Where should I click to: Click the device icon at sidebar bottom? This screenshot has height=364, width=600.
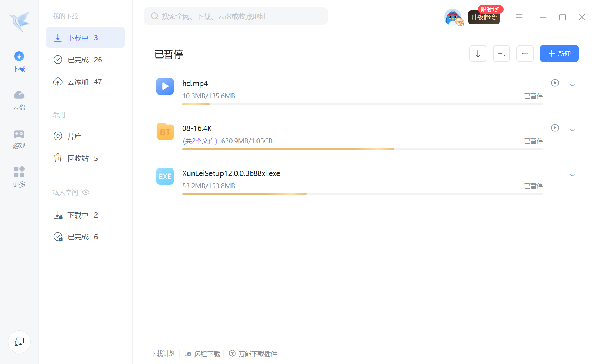19,342
